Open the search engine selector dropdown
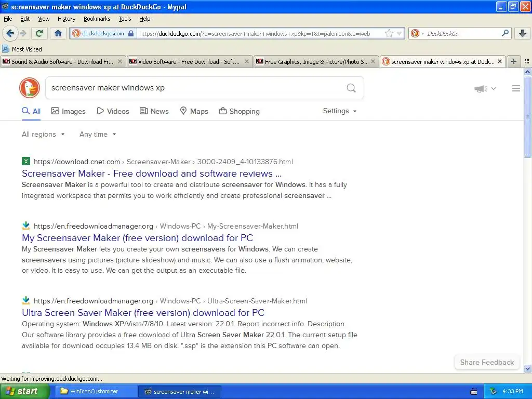 tap(417, 33)
